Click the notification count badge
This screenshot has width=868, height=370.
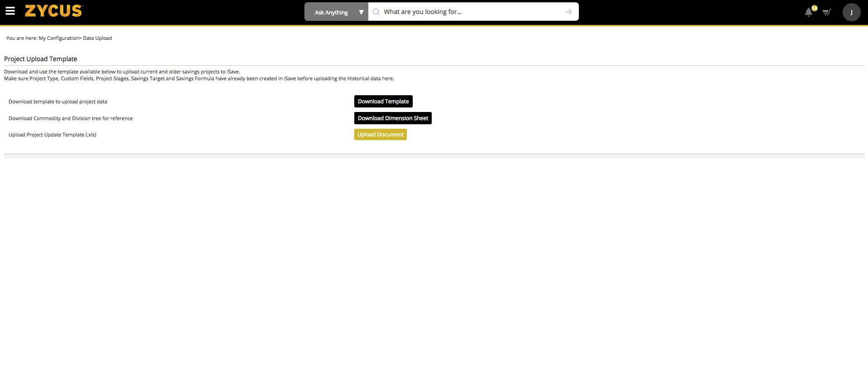click(815, 8)
